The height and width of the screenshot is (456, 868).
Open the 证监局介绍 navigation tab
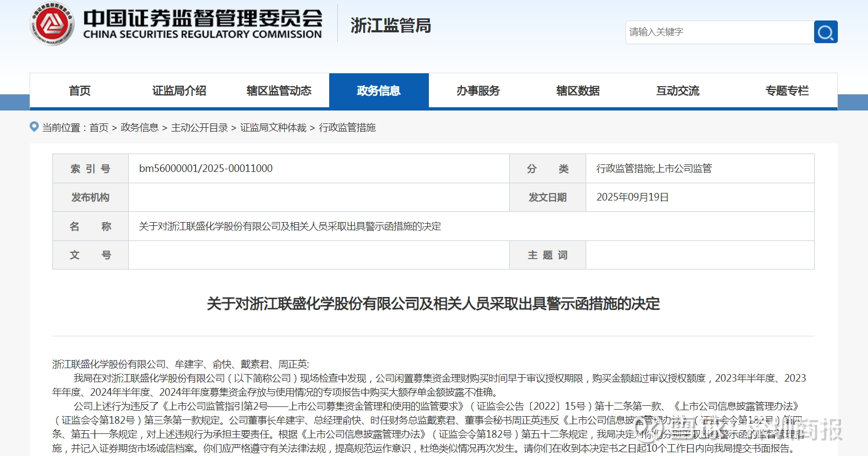(179, 91)
